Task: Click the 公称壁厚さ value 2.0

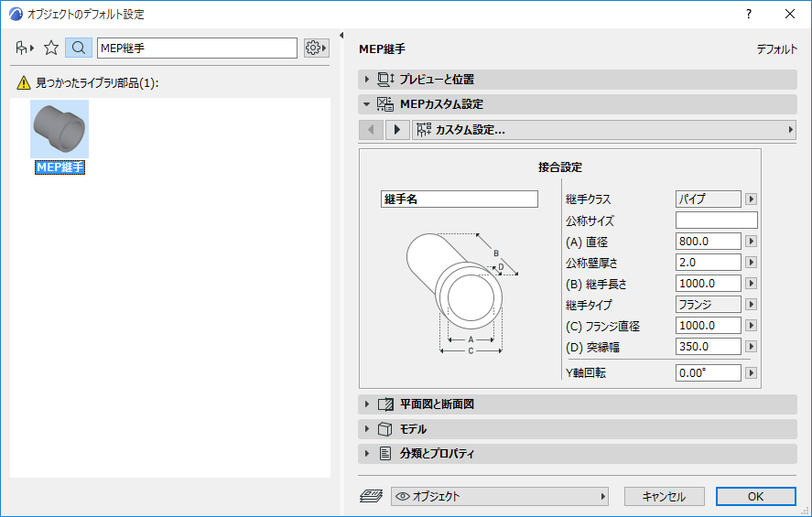Action: tap(708, 263)
